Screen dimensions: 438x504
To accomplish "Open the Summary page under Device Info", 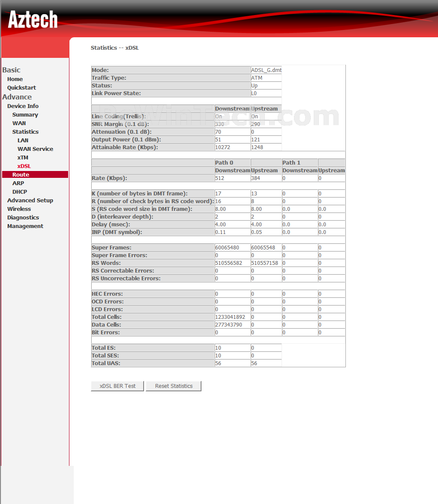I will click(x=25, y=115).
